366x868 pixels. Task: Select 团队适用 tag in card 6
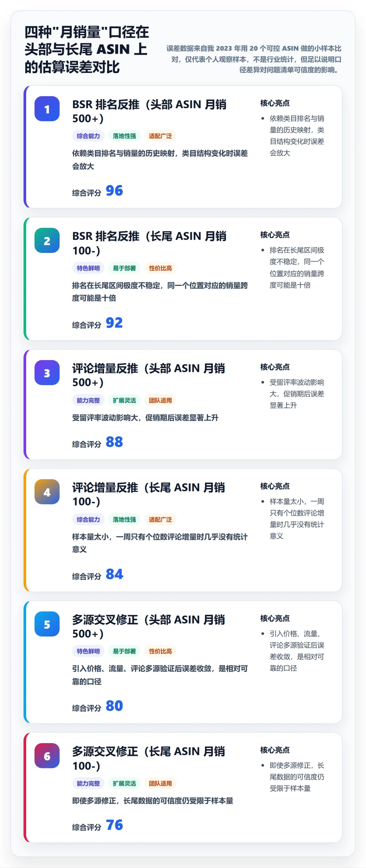click(x=160, y=784)
